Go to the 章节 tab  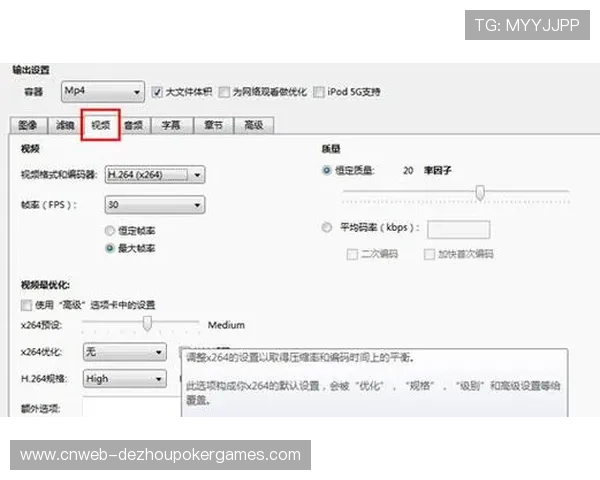point(213,125)
